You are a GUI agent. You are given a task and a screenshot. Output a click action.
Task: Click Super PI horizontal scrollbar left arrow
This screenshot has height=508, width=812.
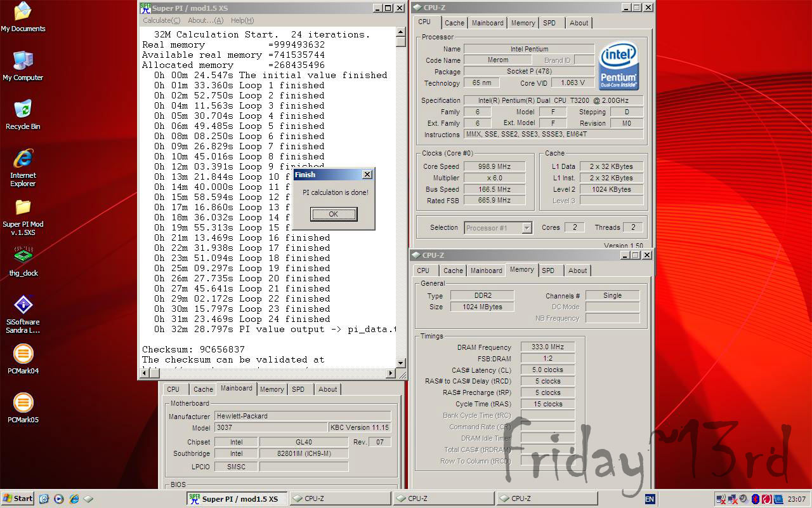click(x=145, y=373)
